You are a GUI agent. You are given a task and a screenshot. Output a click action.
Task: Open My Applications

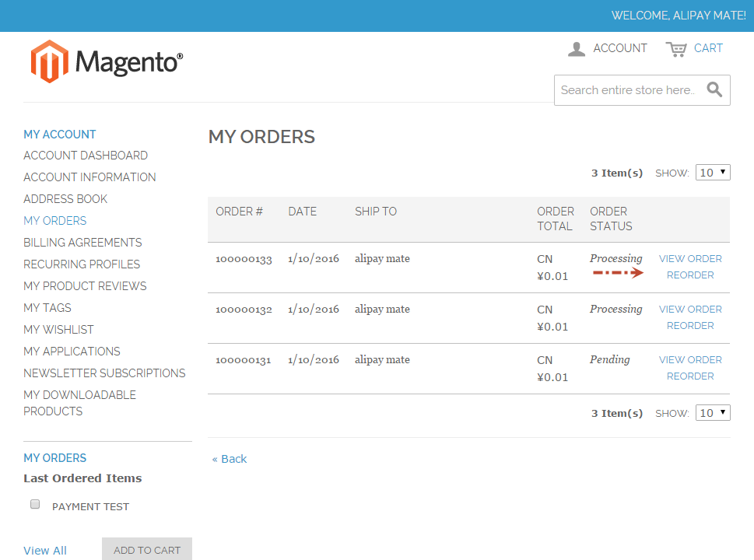(72, 352)
